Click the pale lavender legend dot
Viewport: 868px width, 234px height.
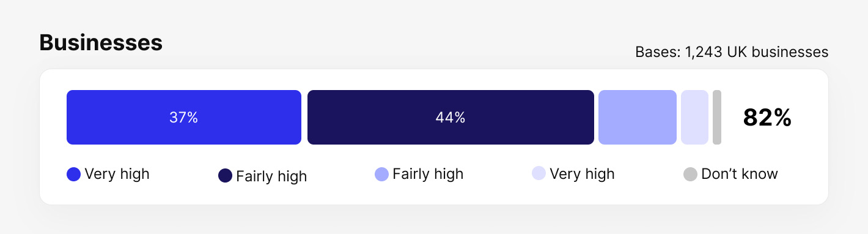click(x=539, y=174)
